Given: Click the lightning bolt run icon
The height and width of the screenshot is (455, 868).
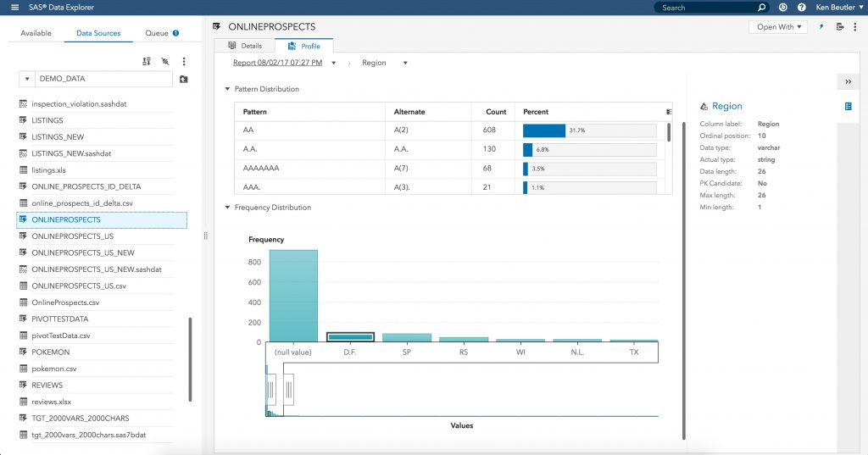Looking at the screenshot, I should tap(821, 27).
